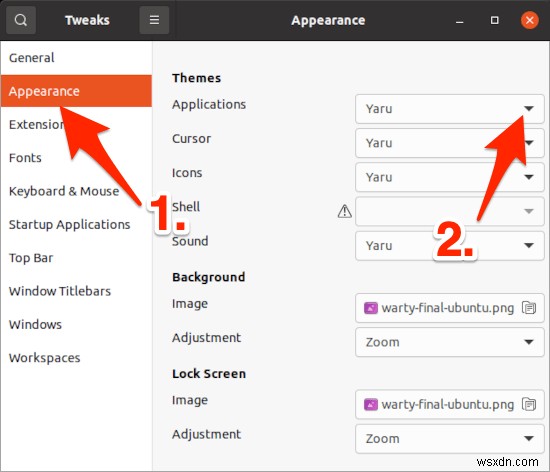Open the Workspaces sidebar section
550x472 pixels.
[x=76, y=357]
